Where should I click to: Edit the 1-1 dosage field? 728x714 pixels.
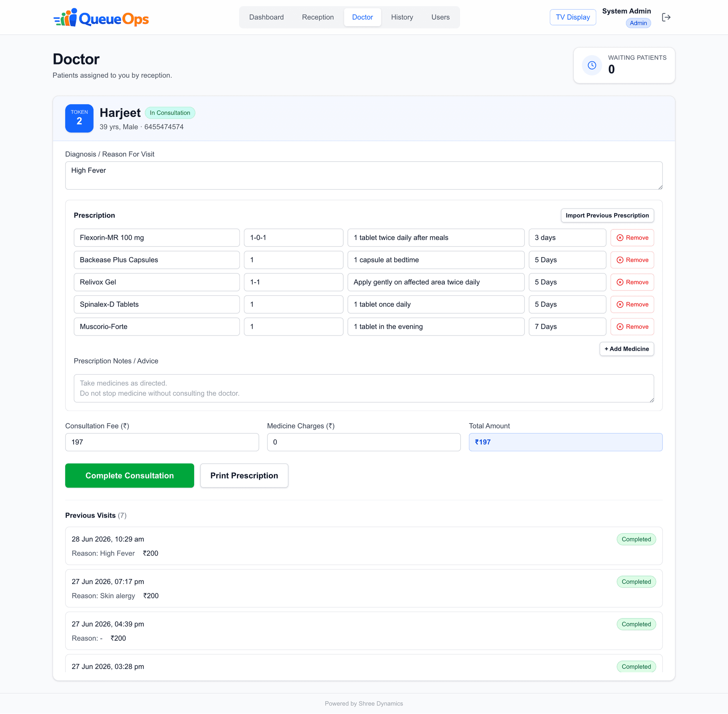[x=293, y=282]
